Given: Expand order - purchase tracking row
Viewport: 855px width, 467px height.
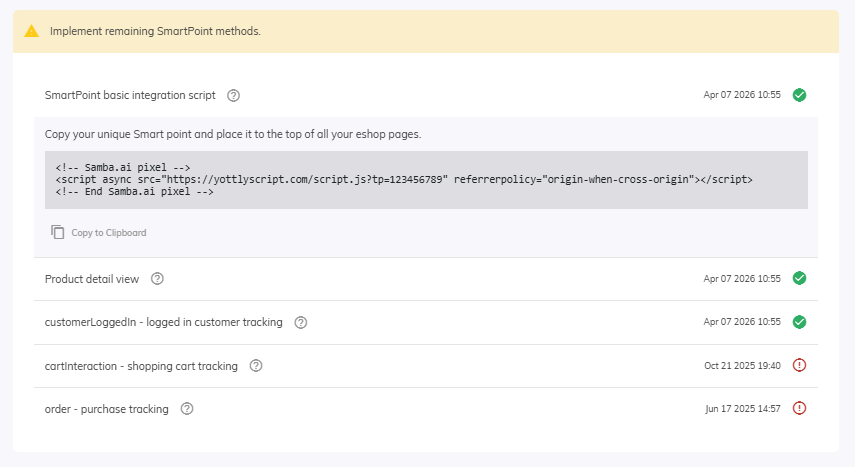Looking at the screenshot, I should 106,409.
